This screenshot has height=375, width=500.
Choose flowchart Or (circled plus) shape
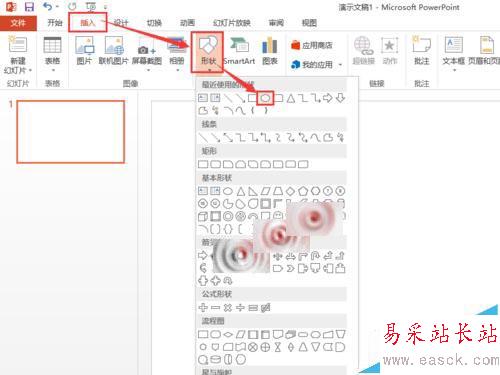(265, 347)
